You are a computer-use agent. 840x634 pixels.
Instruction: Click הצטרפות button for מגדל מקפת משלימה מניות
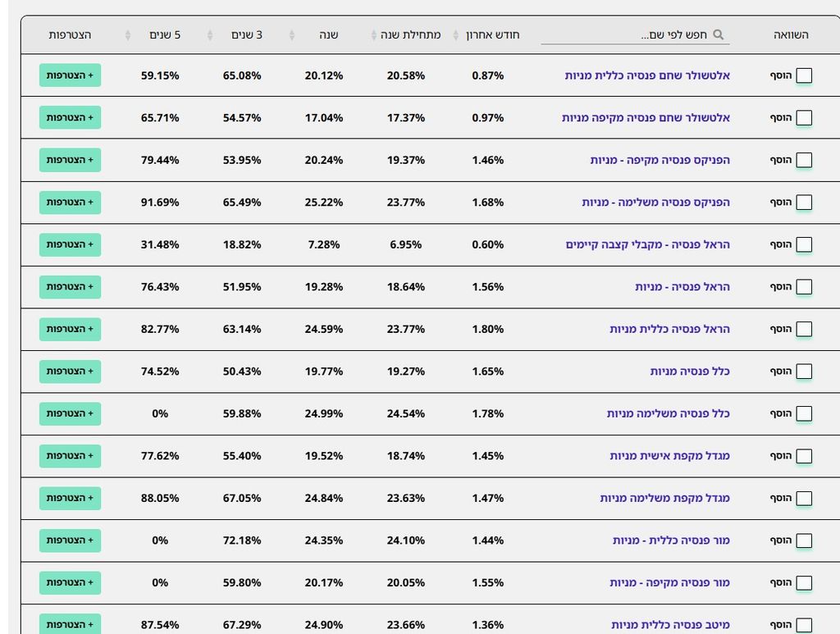tap(71, 499)
